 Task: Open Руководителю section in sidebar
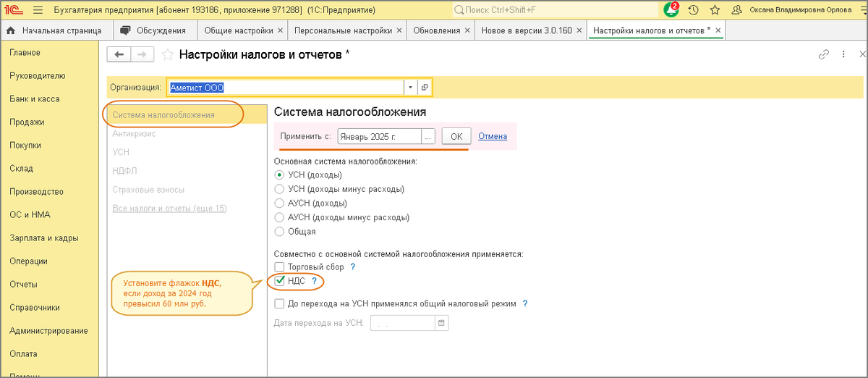point(38,76)
